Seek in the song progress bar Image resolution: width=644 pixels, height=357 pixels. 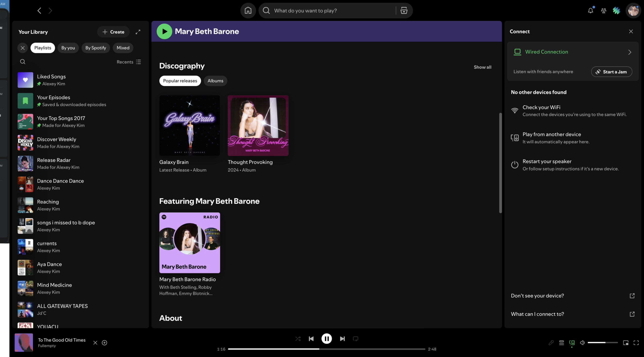click(x=326, y=349)
